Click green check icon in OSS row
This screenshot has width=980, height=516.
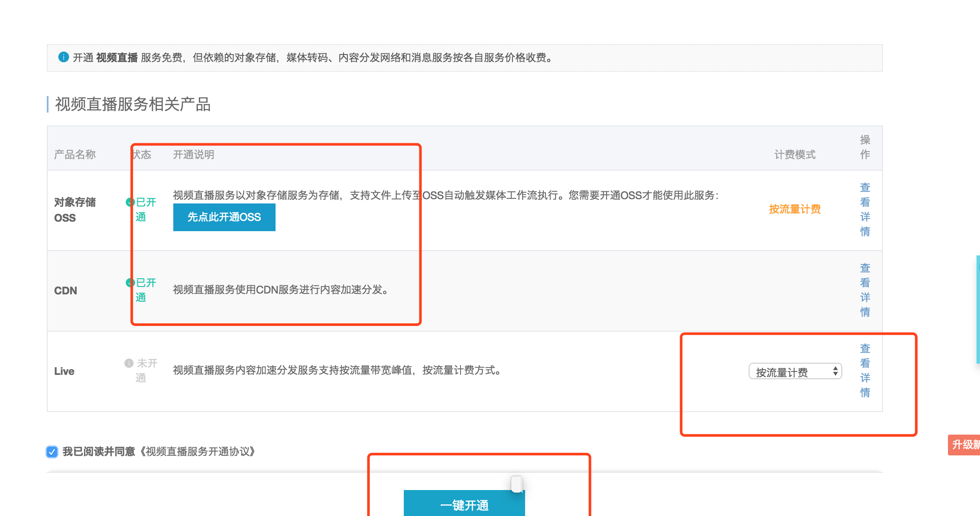[130, 202]
